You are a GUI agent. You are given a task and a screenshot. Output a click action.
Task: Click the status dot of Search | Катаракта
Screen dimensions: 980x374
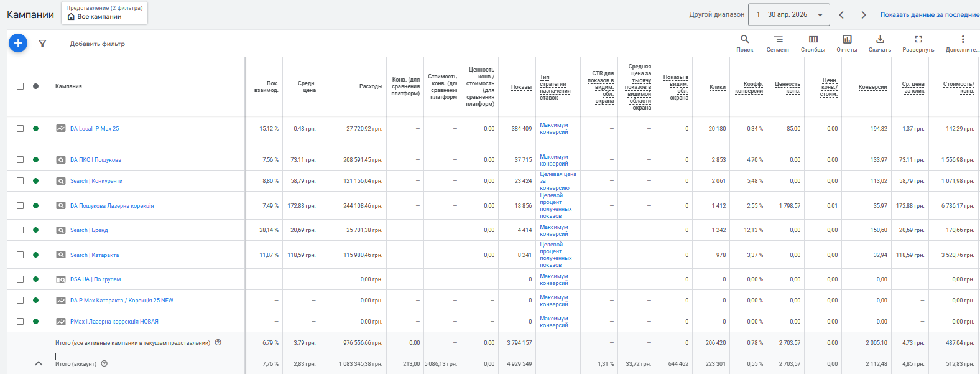click(36, 255)
